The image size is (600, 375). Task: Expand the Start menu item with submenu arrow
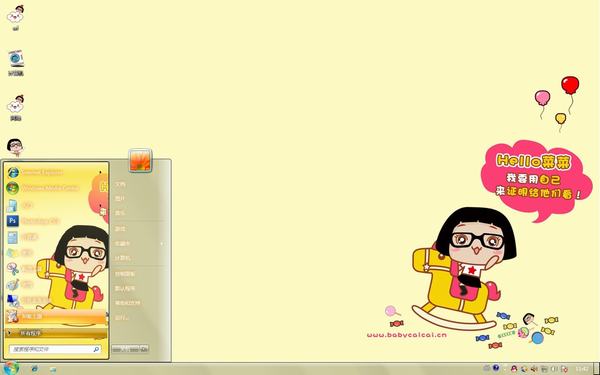coord(140,243)
